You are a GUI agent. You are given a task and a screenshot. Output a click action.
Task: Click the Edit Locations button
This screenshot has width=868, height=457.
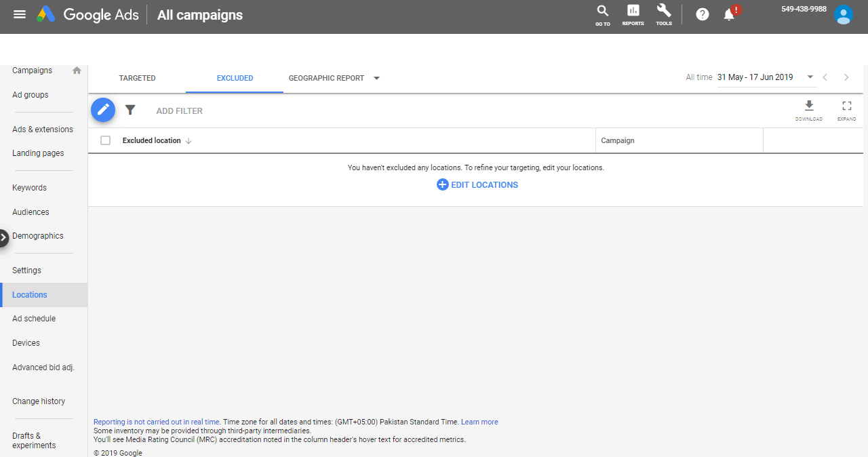[477, 184]
